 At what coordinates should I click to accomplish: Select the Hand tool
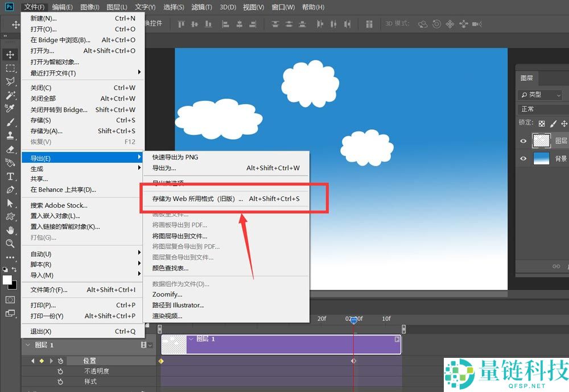click(10, 230)
